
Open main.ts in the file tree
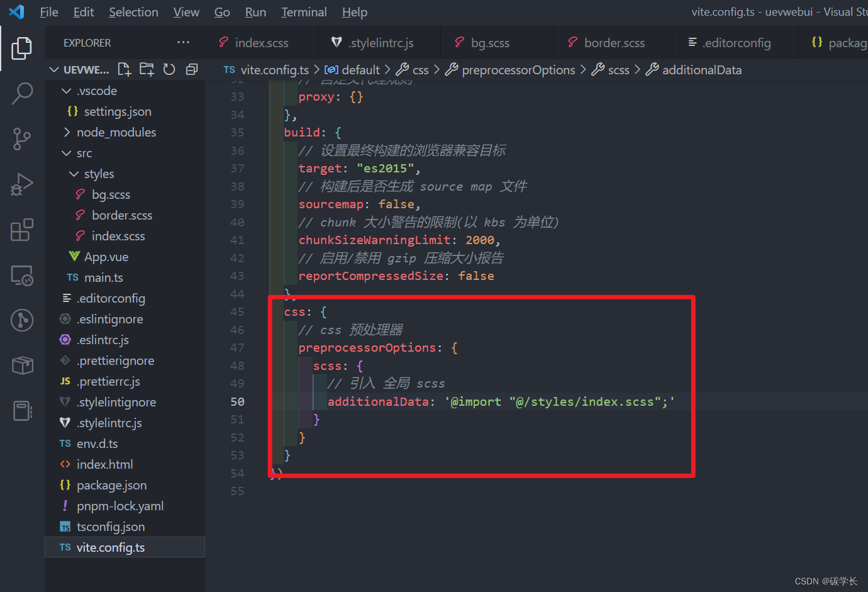125,277
